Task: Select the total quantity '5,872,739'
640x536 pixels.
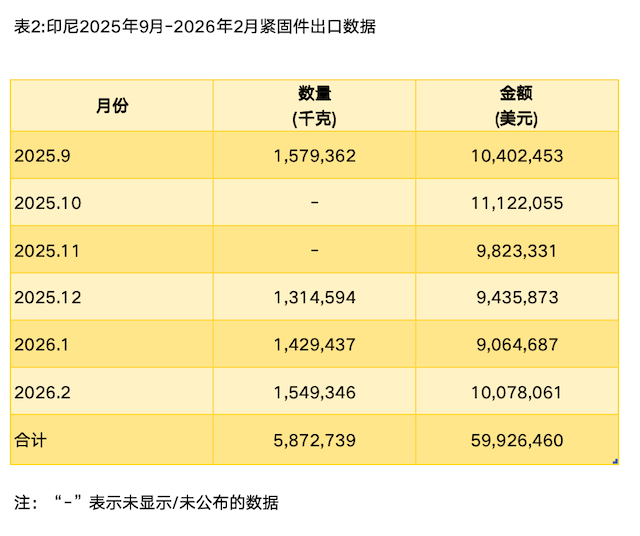Action: coord(314,440)
